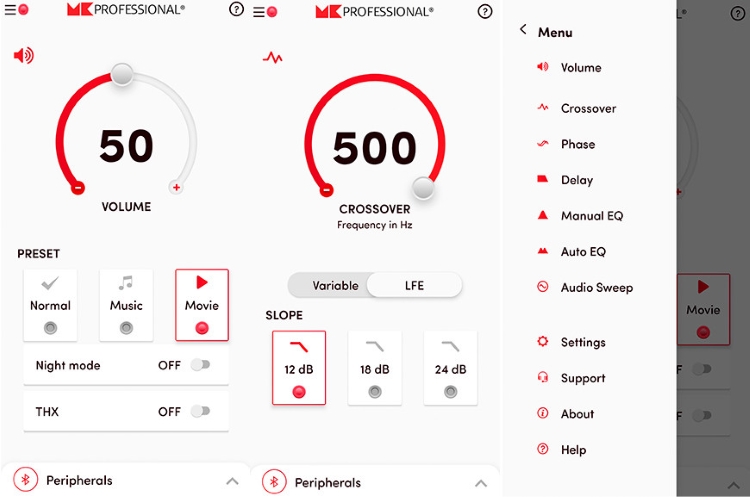Click the Auto EQ menu icon
The height and width of the screenshot is (497, 750).
point(543,251)
